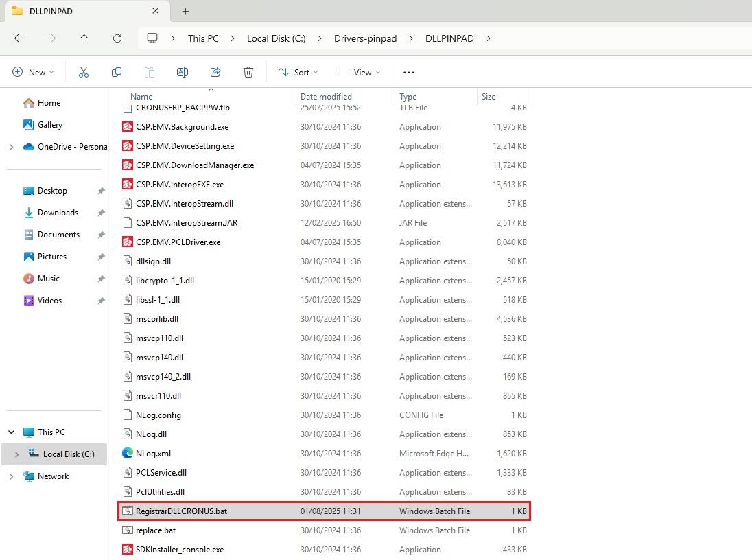Viewport: 752px width, 560px height.
Task: Go up one folder level
Action: tap(84, 38)
